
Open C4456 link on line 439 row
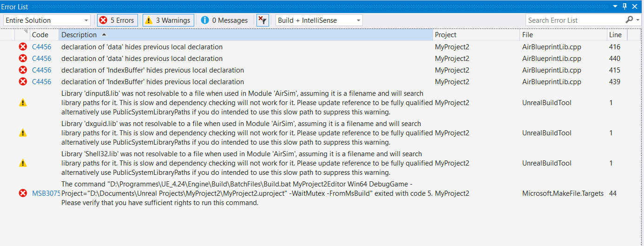[42, 82]
